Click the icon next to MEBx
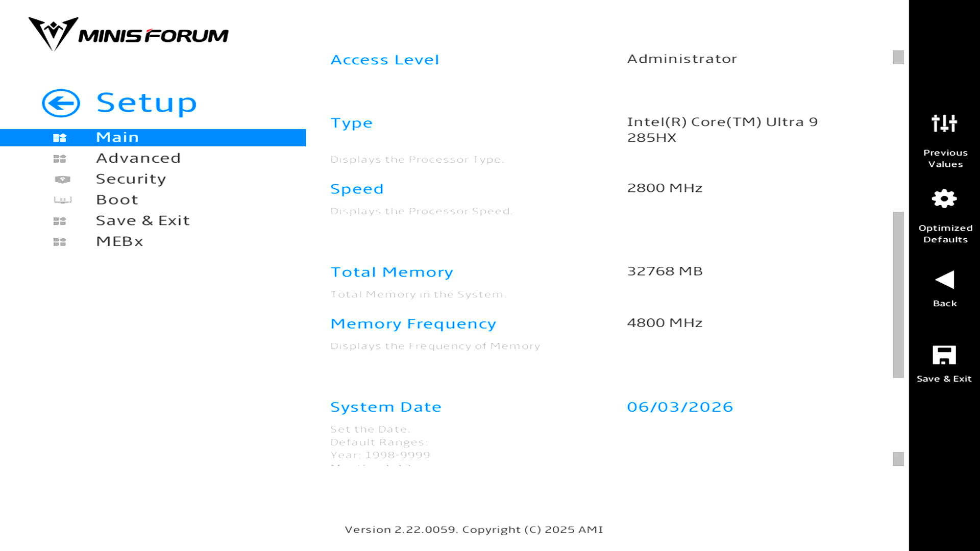Viewport: 980px width, 551px height. pyautogui.click(x=60, y=242)
